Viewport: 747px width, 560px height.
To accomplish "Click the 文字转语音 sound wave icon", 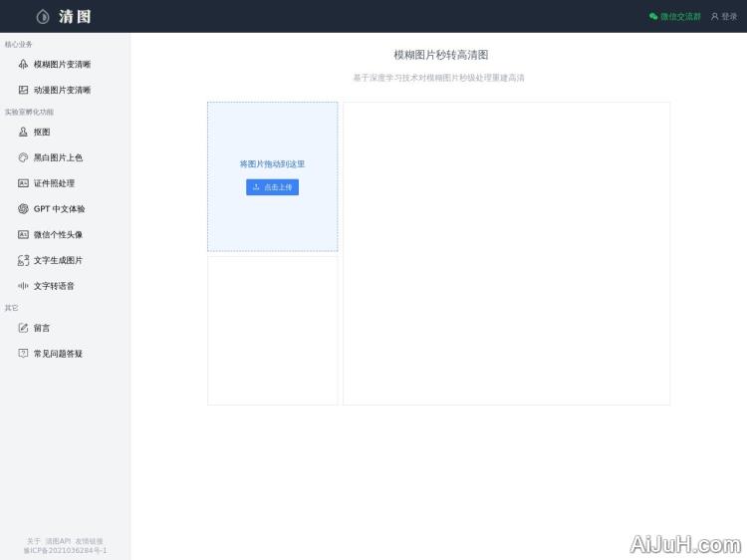I will coord(24,286).
